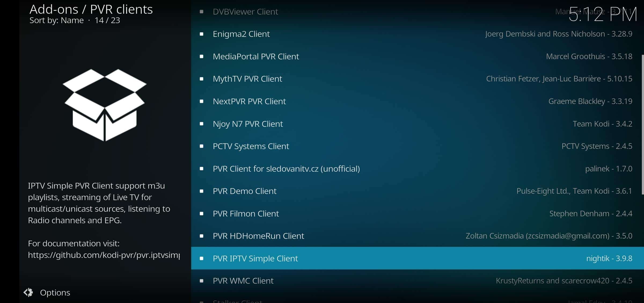Open PVR HDHomeRun Client
Screen dimensions: 644x303
click(417, 236)
